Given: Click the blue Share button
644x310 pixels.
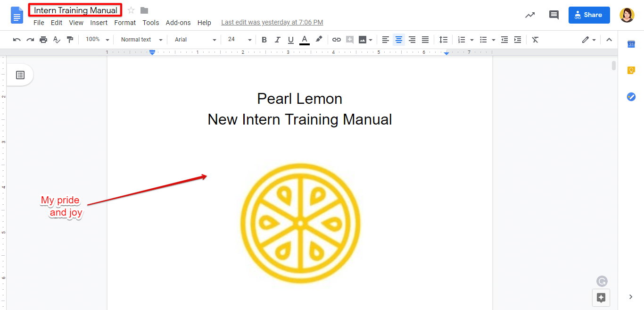Looking at the screenshot, I should tap(589, 15).
